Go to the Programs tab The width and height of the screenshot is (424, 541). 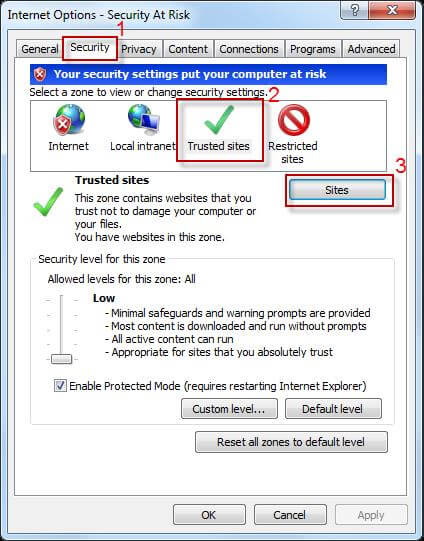[x=313, y=49]
